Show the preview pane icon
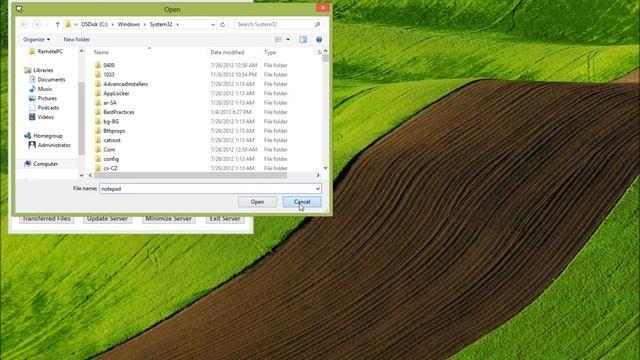The image size is (640, 360). click(x=303, y=40)
